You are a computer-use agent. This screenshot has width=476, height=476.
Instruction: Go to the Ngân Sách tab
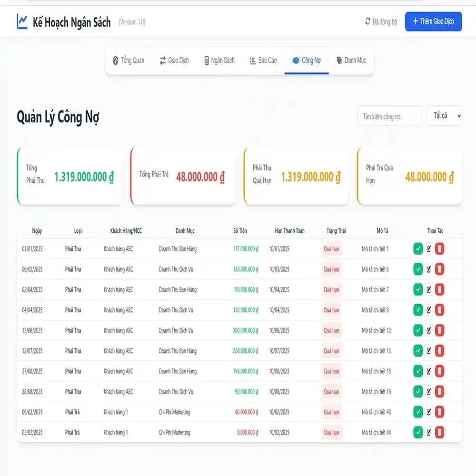[x=219, y=60]
